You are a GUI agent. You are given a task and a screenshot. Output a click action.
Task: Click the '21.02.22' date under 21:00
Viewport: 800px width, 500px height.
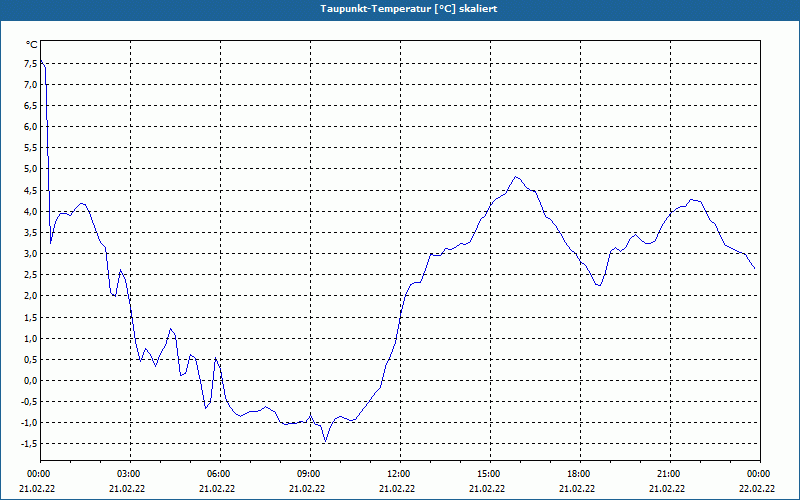(667, 489)
